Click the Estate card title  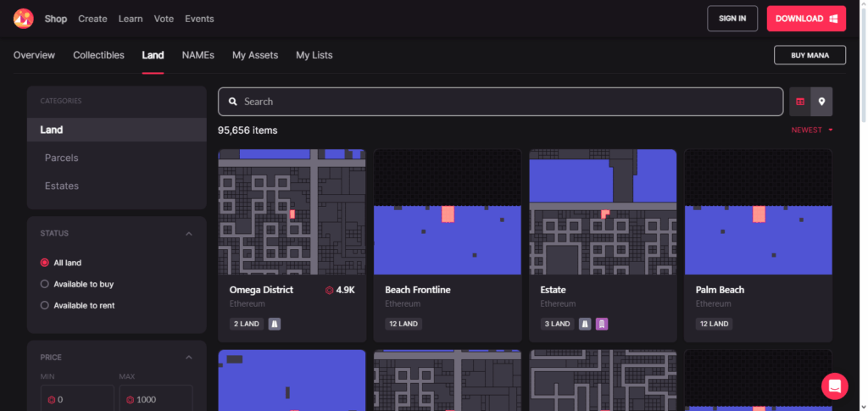[x=553, y=290]
